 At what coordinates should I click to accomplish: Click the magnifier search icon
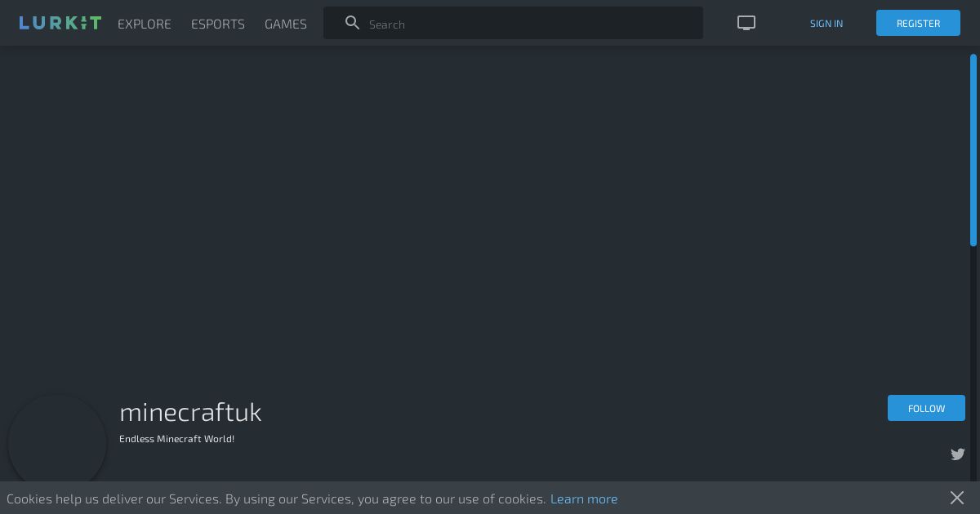pyautogui.click(x=353, y=23)
